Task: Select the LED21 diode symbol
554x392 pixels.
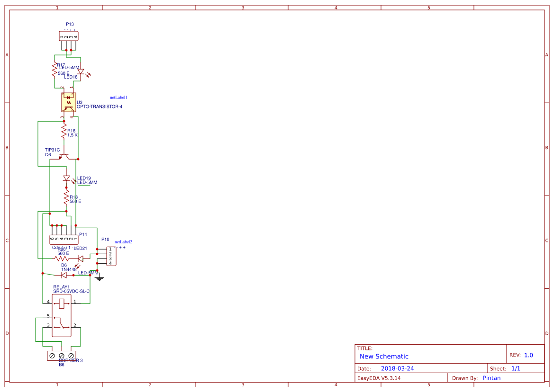Action: click(80, 261)
